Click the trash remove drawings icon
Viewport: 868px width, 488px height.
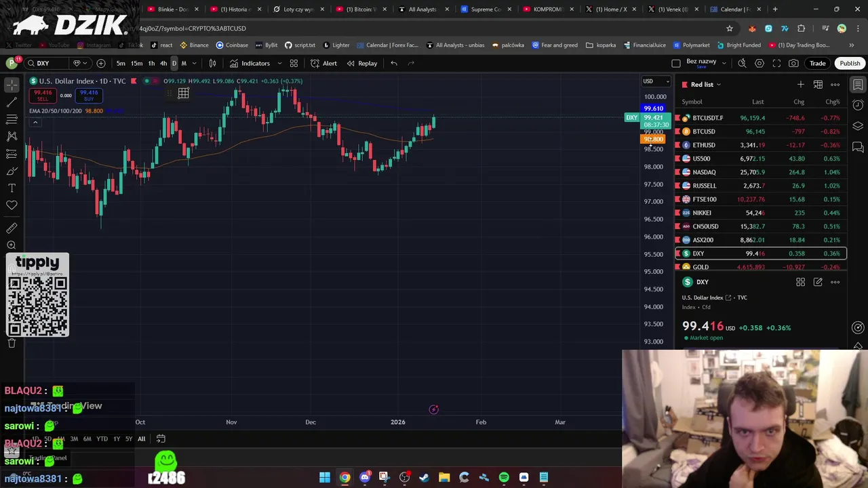coord(12,343)
